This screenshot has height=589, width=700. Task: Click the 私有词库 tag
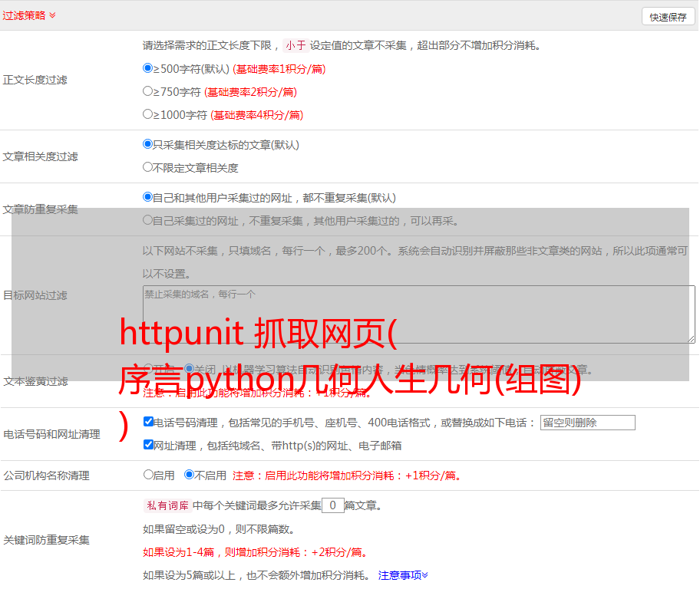[x=168, y=505]
